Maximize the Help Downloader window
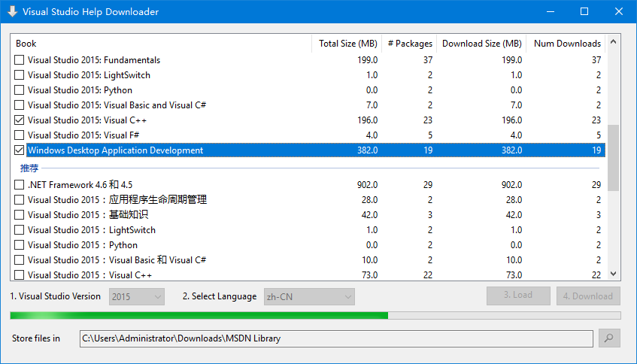 584,11
